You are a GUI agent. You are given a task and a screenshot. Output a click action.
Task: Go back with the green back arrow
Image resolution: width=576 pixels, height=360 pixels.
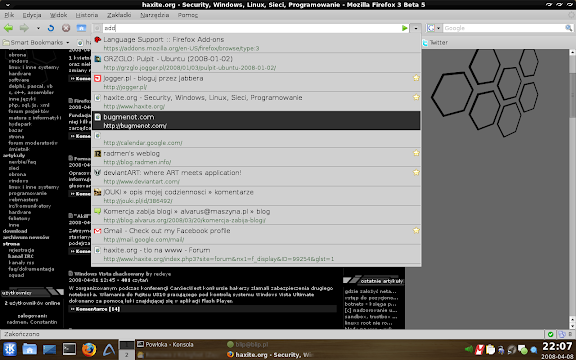8,28
